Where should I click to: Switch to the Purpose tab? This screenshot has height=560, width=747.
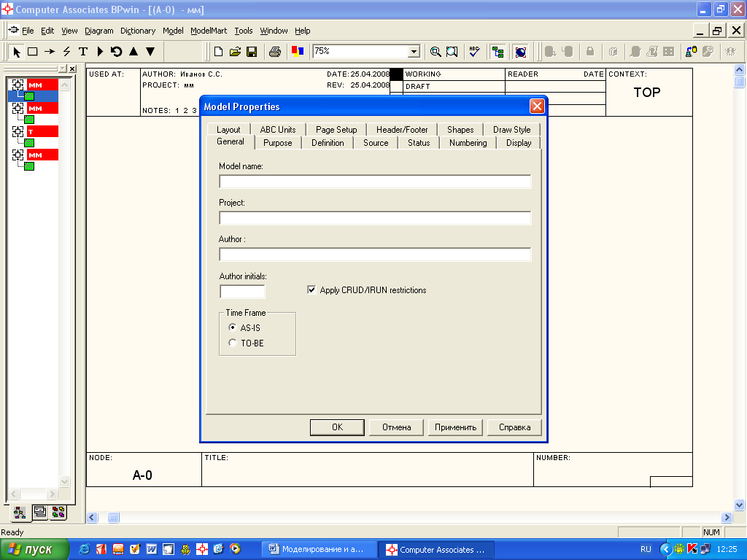pyautogui.click(x=278, y=143)
